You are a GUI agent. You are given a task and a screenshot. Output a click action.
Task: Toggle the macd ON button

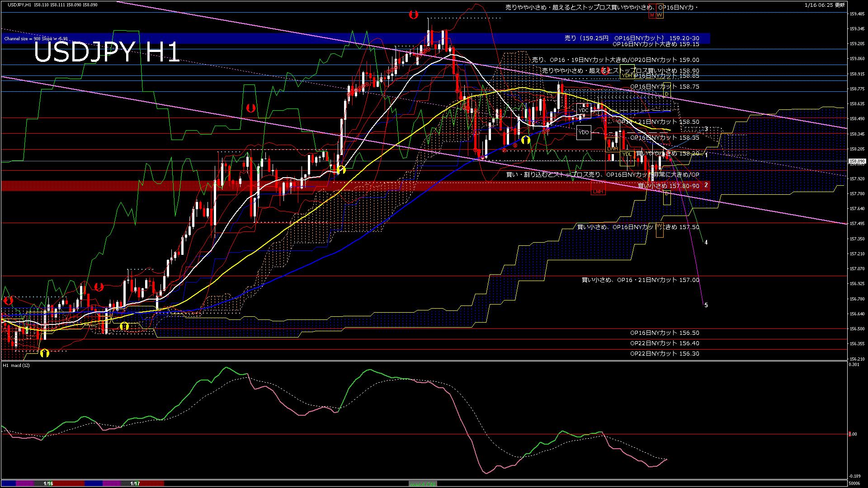tap(423, 484)
